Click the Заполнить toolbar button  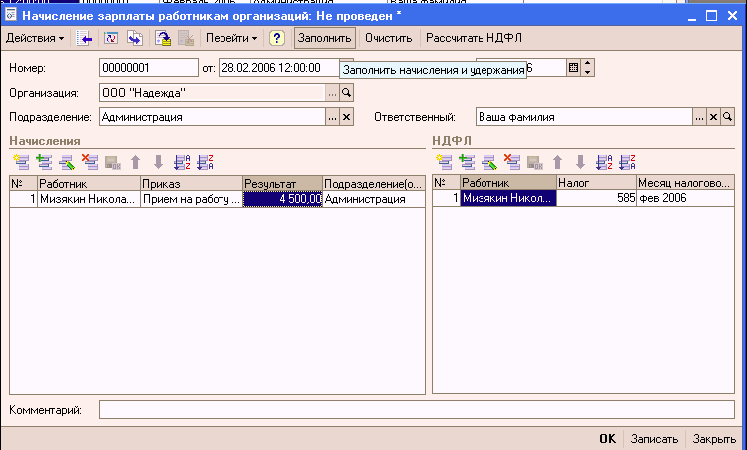(325, 38)
